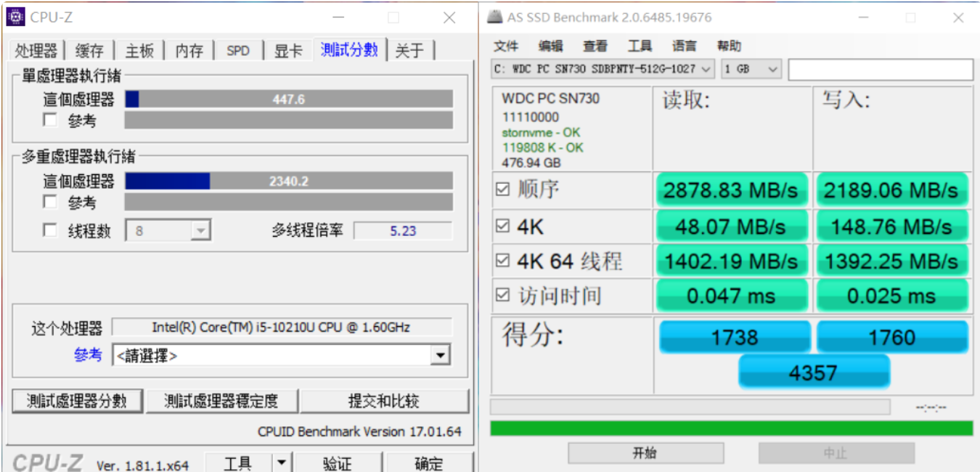This screenshot has width=980, height=472.
Task: Click the Intel Core i5-10210U processor name field
Action: point(282,327)
